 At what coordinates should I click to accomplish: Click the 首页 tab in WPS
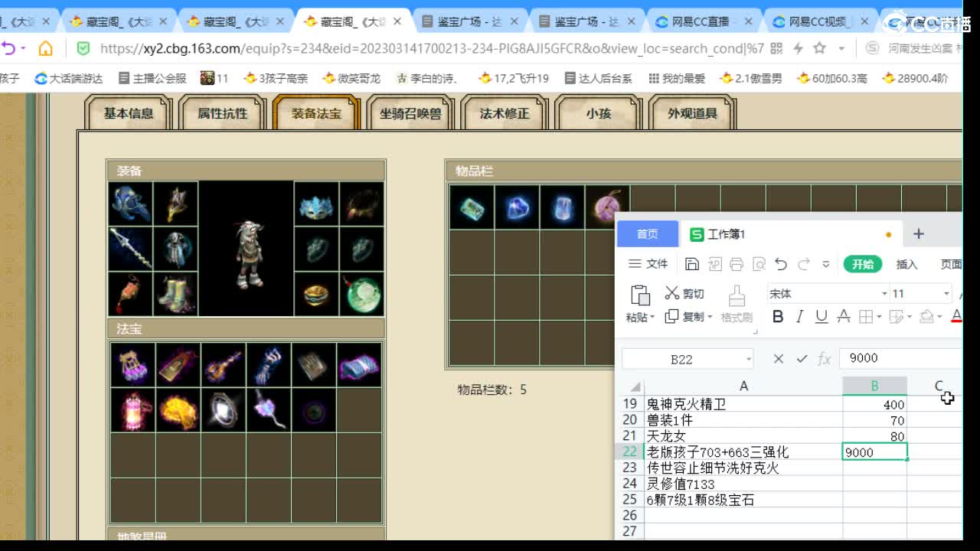pos(648,234)
